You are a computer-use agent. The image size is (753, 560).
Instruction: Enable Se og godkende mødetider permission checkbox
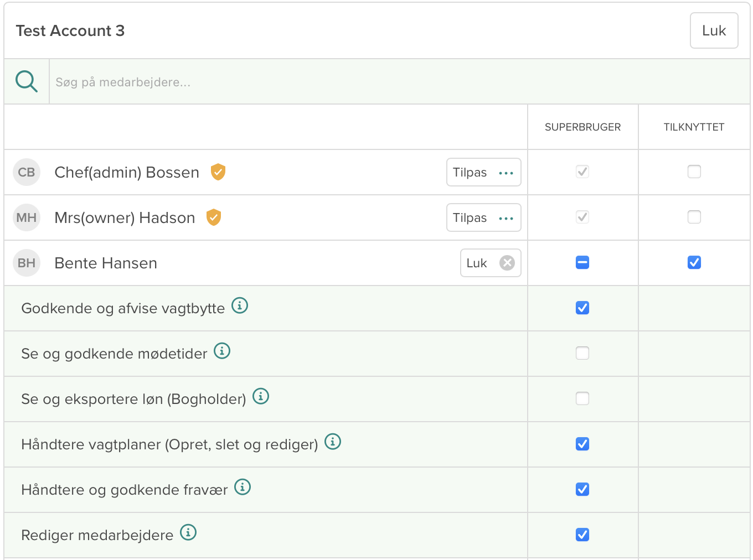pyautogui.click(x=582, y=353)
